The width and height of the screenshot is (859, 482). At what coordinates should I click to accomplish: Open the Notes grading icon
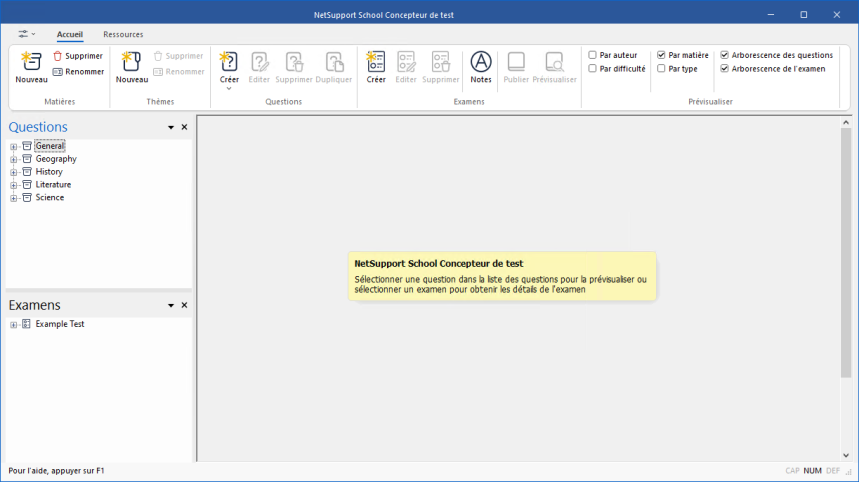click(481, 62)
